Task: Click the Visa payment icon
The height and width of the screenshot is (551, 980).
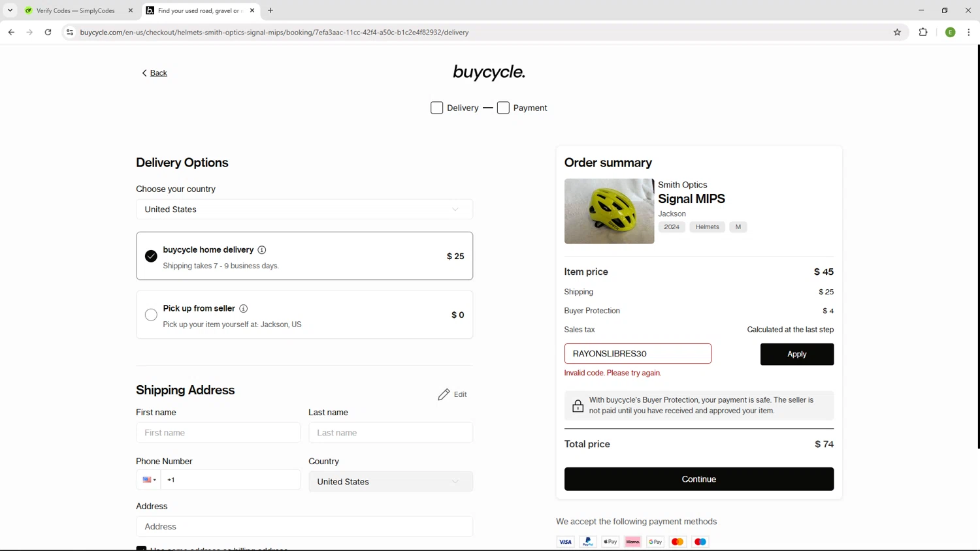Action: 565,542
